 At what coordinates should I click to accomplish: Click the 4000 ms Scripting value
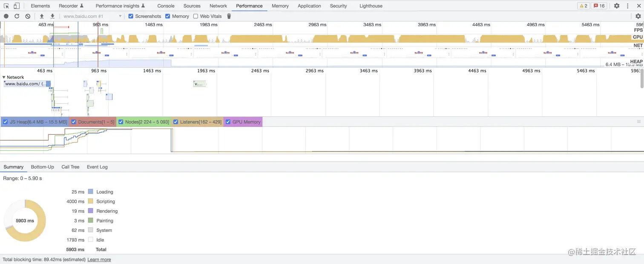(x=75, y=201)
